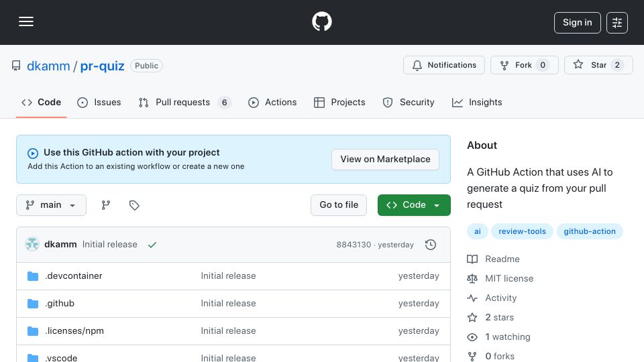Click the Go to file button

(339, 205)
